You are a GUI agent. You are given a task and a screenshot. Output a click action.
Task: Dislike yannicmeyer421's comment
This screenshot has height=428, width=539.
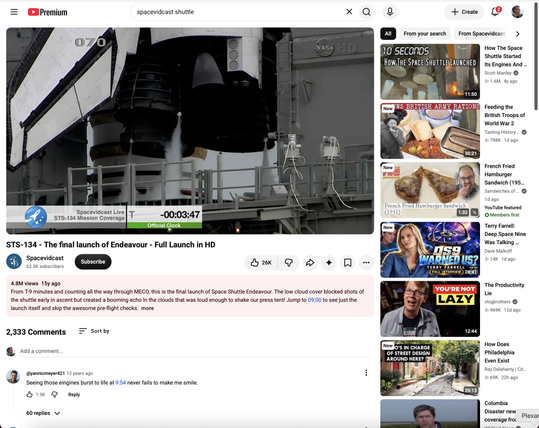click(x=55, y=394)
